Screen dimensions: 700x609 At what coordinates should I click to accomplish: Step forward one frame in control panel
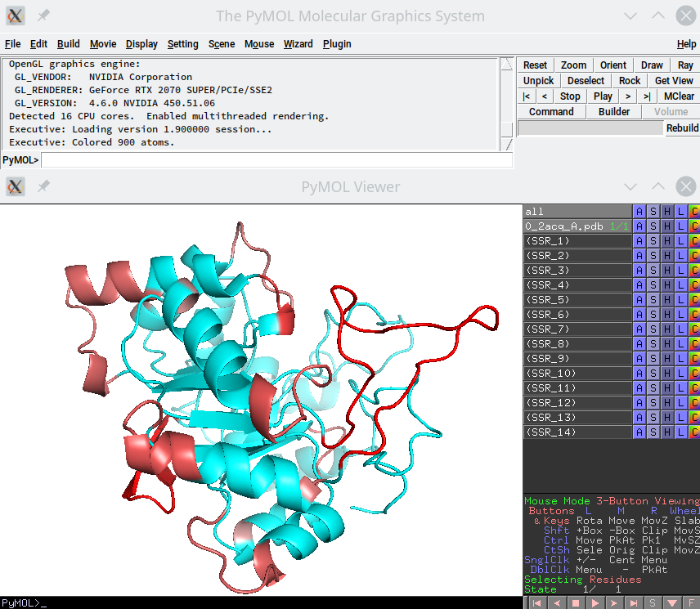coord(628,96)
